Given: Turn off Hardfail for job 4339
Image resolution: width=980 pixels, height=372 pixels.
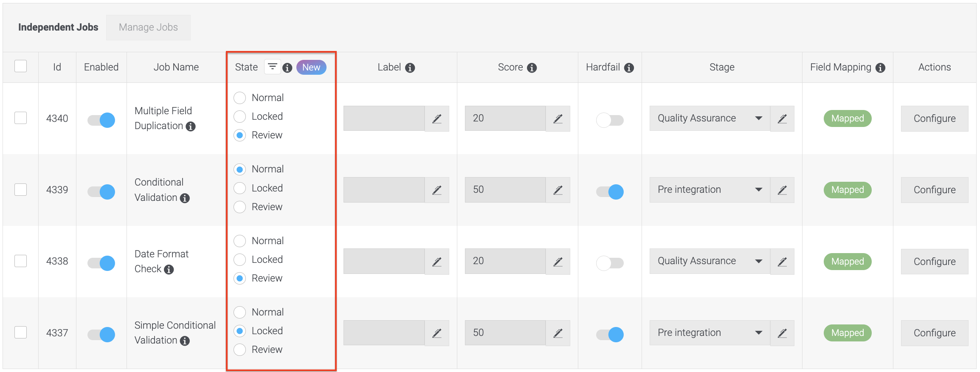Looking at the screenshot, I should [x=610, y=192].
